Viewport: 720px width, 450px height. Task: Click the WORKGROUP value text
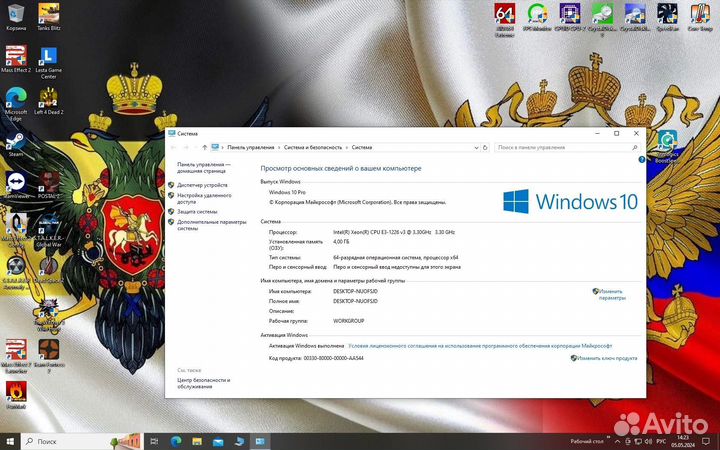pyautogui.click(x=349, y=321)
